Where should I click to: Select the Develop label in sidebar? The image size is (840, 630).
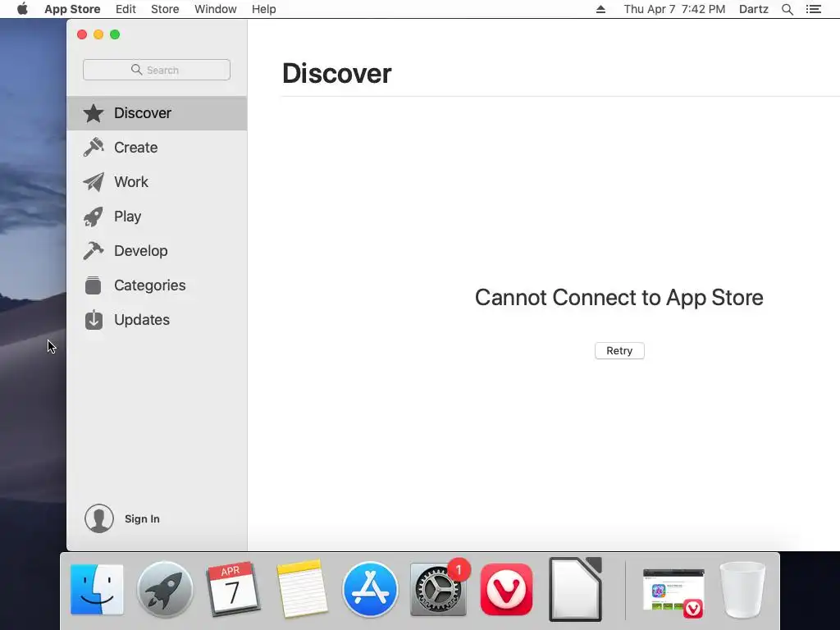click(141, 251)
